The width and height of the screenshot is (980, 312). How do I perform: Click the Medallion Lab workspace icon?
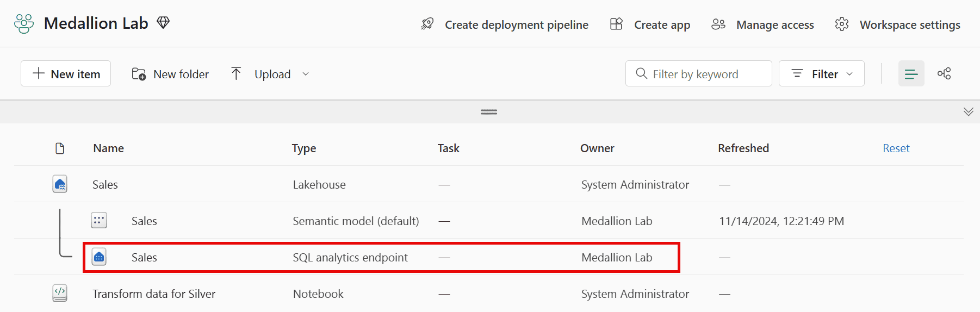point(24,24)
